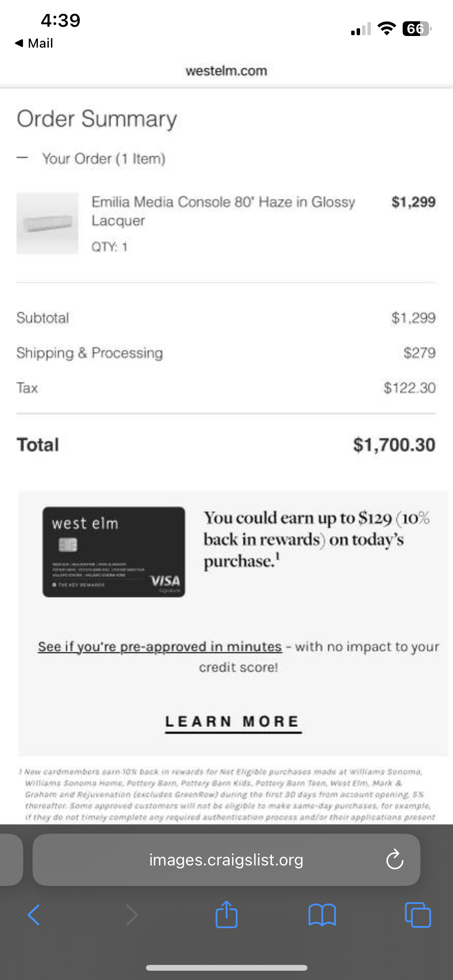
Task: Open the Bookmarks book icon
Action: 322,915
